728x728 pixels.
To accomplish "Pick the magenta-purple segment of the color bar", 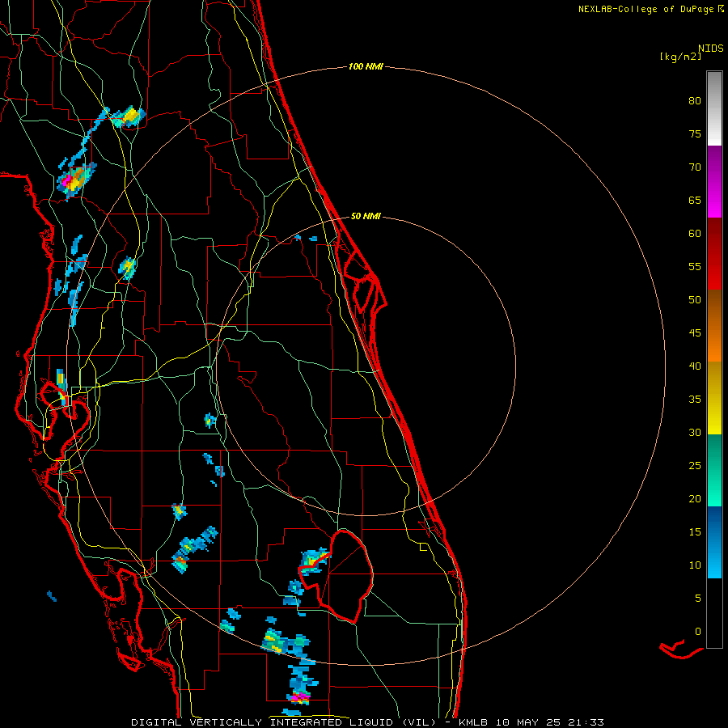I will 714,182.
